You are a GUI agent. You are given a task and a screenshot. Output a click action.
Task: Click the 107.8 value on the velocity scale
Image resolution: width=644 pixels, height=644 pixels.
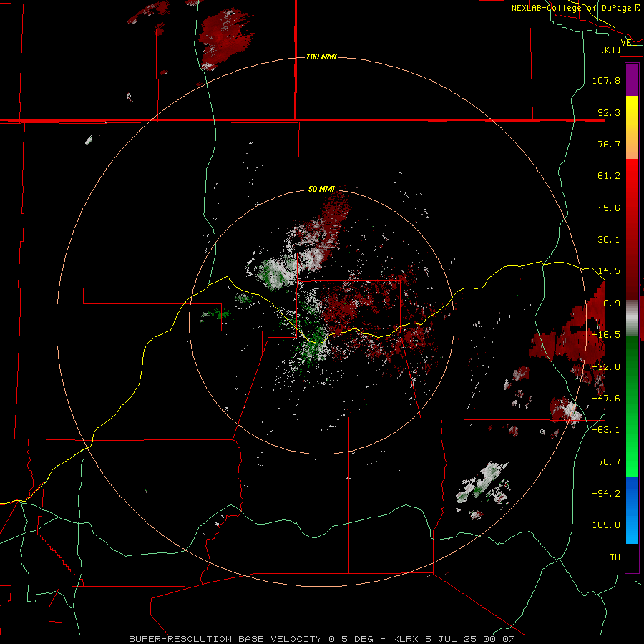pos(606,80)
